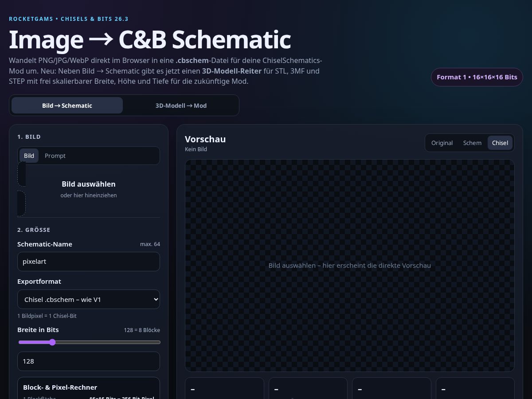Viewport: 532px width, 399px height.
Task: Select the Bild source tab
Action: pyautogui.click(x=29, y=156)
